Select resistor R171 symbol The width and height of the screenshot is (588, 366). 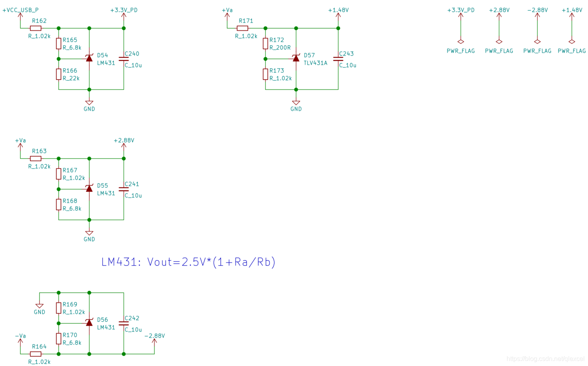242,28
